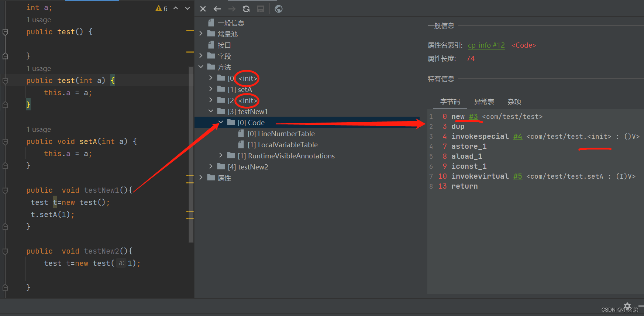644x316 pixels.
Task: Click the 'a:' parameter hint in testNew2
Action: click(121, 263)
